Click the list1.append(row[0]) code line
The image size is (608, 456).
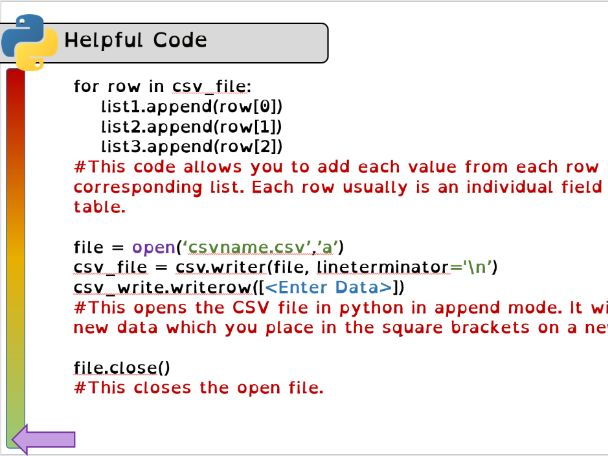coord(192,107)
